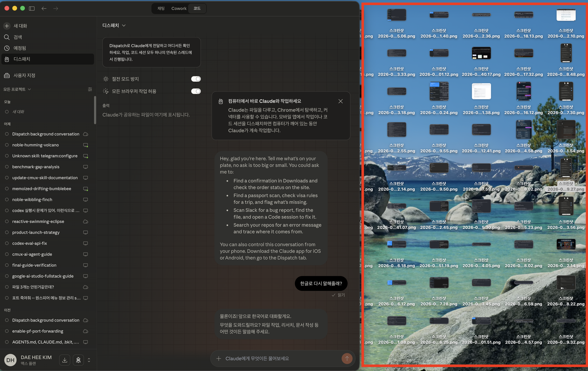Switch to the Cowork tab
This screenshot has width=588, height=371.
(x=179, y=9)
